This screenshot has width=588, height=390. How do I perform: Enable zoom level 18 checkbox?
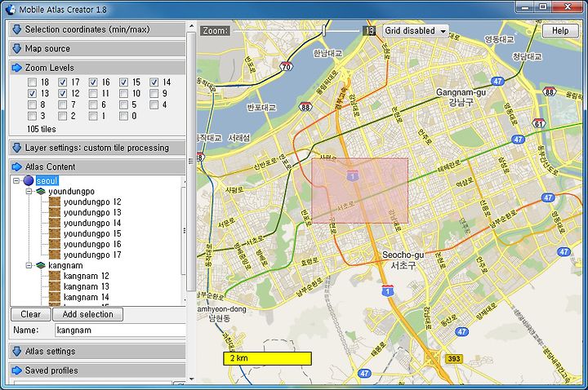(x=32, y=82)
